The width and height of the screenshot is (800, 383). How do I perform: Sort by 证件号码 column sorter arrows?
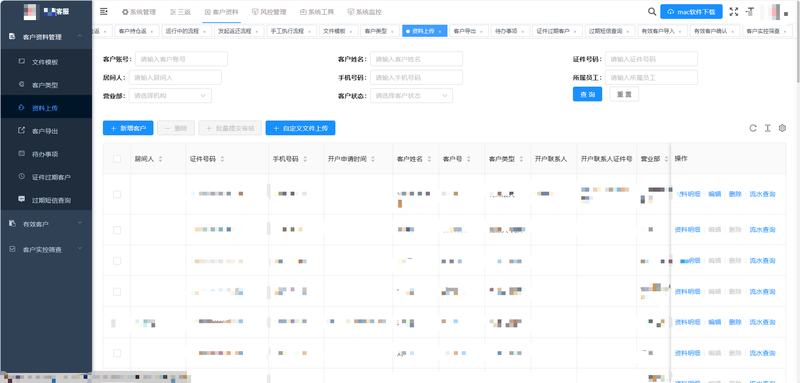pos(222,159)
